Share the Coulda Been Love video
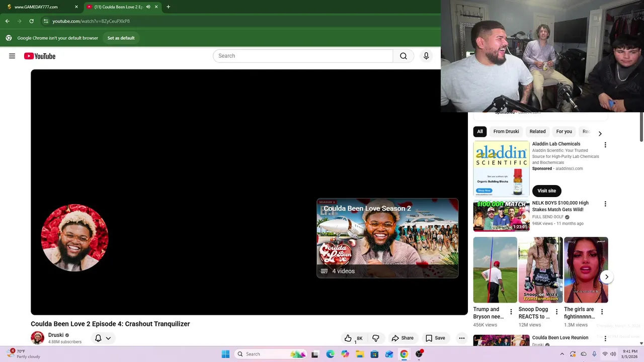Screen dimensions: 644x362 click(x=403, y=338)
